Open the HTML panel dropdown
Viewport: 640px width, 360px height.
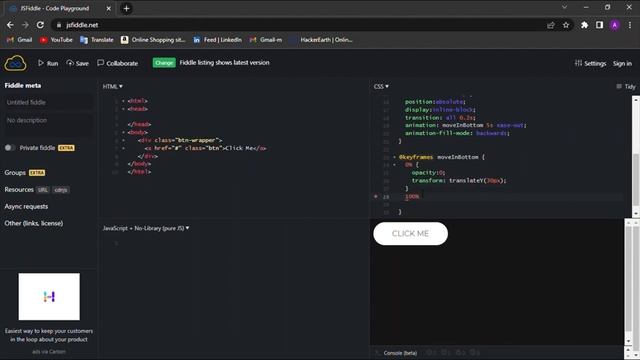point(112,87)
